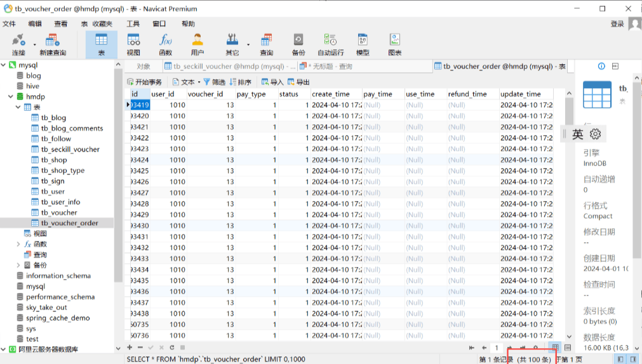Click the 模型 (Model) toolbar icon
Viewport: 642px width, 364px height.
(363, 43)
